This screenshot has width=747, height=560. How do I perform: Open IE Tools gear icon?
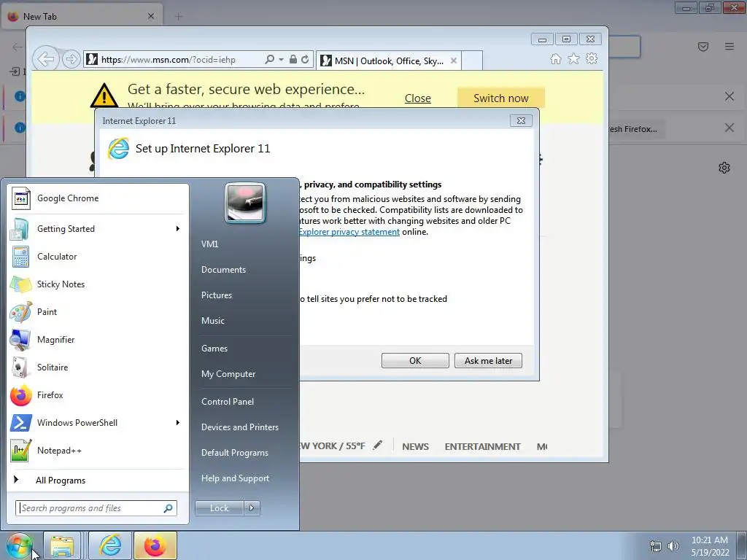tap(592, 58)
